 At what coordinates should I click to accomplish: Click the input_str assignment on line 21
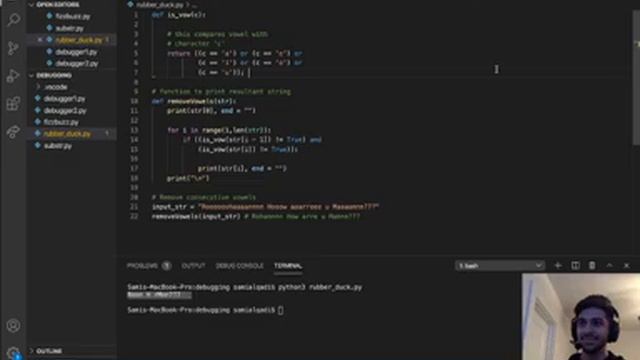pyautogui.click(x=265, y=207)
